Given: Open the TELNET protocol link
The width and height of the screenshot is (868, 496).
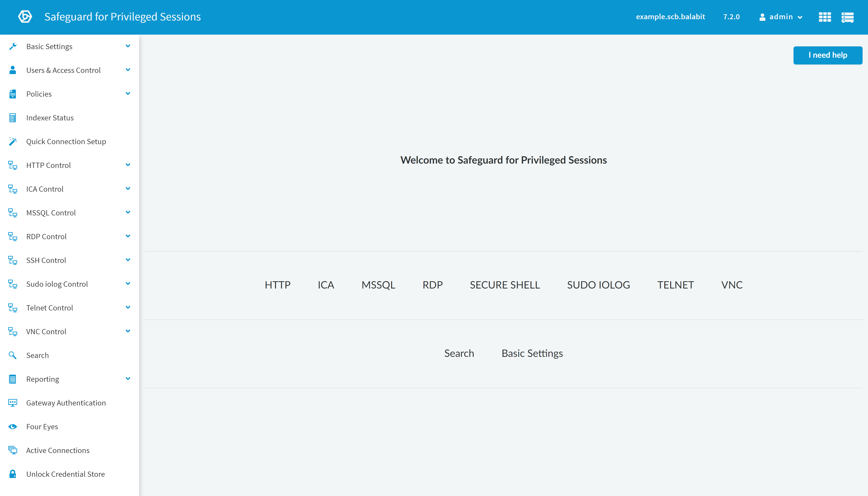Looking at the screenshot, I should (676, 285).
